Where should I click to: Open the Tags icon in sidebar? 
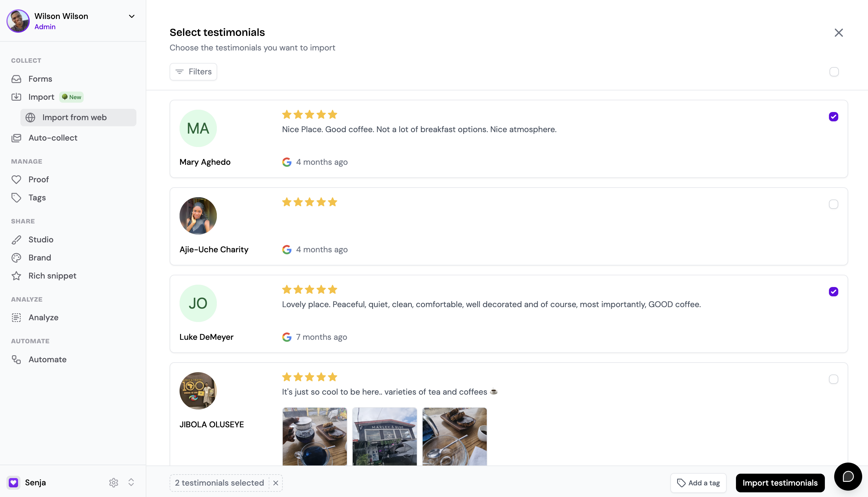(x=16, y=198)
